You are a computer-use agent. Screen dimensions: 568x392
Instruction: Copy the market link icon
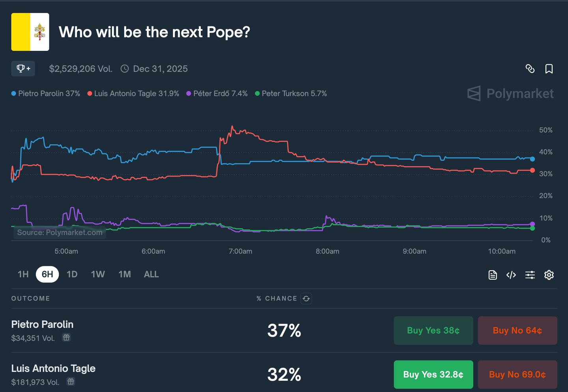530,69
